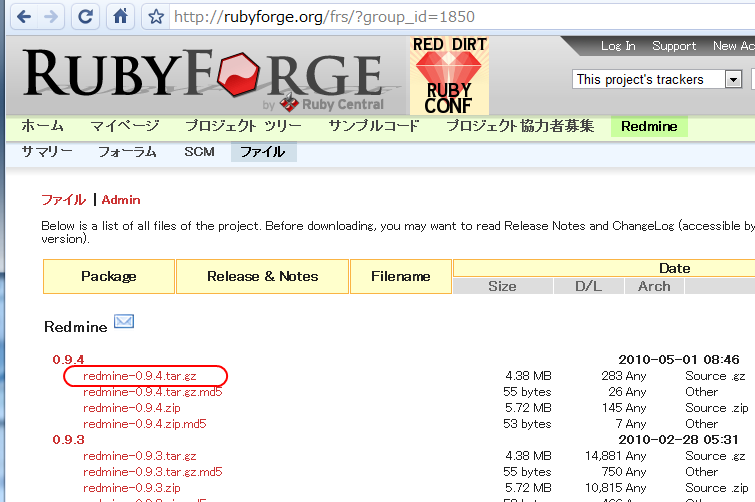The width and height of the screenshot is (755, 502).
Task: Download redmine-0.9.4.tar.gz
Action: [140, 376]
